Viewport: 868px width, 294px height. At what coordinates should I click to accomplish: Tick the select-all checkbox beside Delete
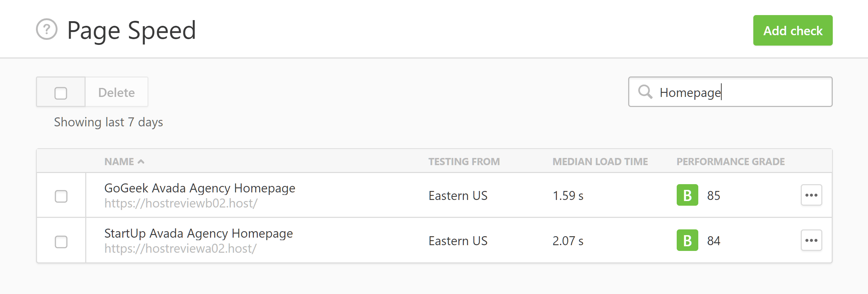(x=61, y=93)
